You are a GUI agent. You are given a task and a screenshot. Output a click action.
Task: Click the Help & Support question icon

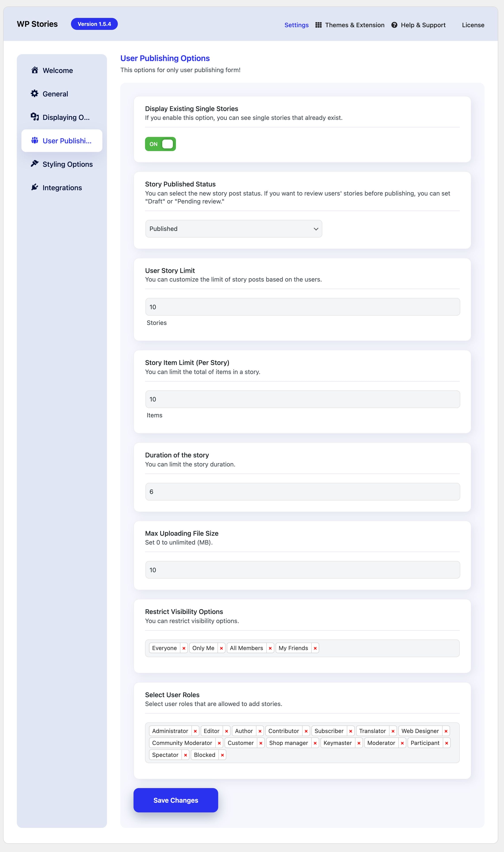coord(394,25)
